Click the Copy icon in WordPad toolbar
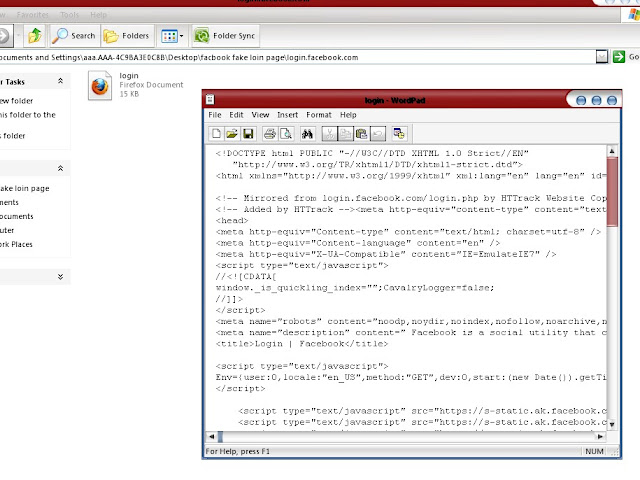The height and width of the screenshot is (480, 640). [x=345, y=134]
